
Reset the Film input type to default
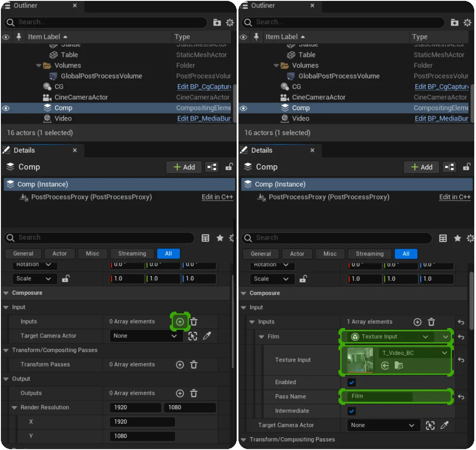461,337
